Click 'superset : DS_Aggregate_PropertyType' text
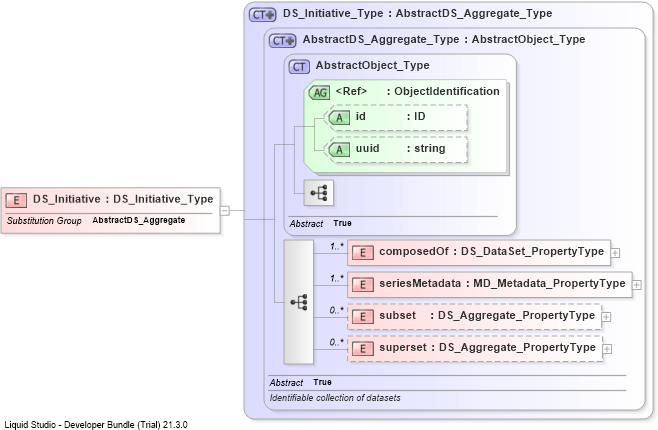This screenshot has height=430, width=658. point(487,347)
